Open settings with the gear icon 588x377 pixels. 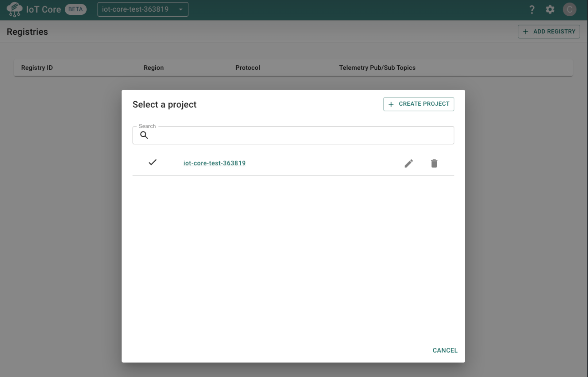click(x=550, y=10)
